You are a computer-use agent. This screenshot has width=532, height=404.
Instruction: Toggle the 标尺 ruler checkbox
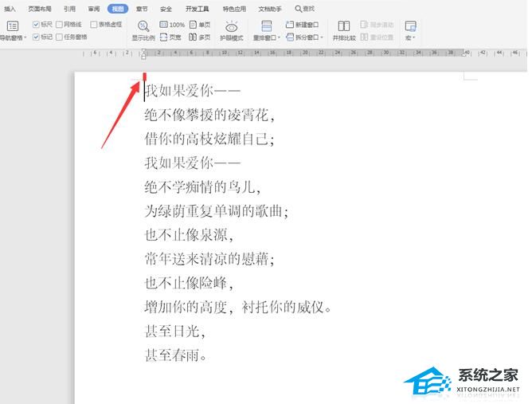[x=36, y=25]
